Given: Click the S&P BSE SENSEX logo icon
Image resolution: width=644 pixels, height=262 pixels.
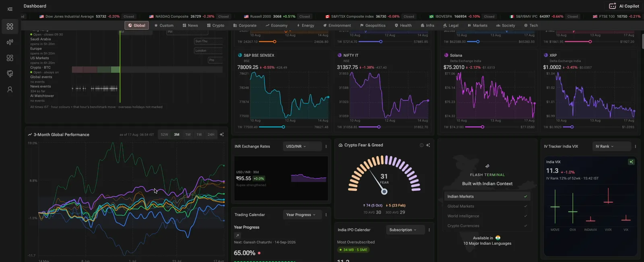Looking at the screenshot, I should (240, 55).
